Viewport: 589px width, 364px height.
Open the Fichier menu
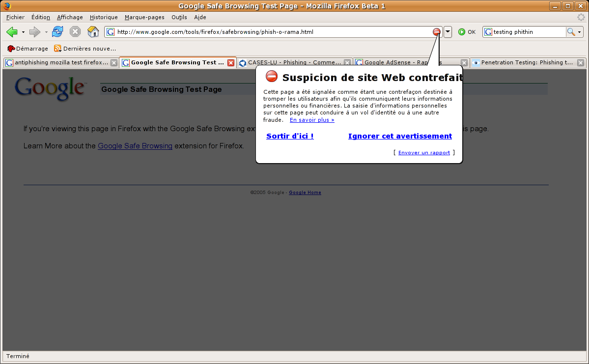15,17
